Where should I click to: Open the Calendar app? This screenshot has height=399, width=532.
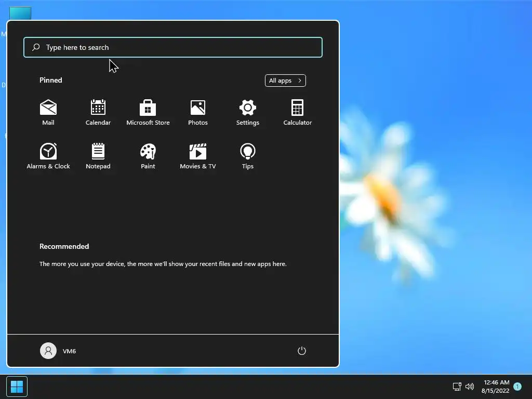tap(98, 112)
